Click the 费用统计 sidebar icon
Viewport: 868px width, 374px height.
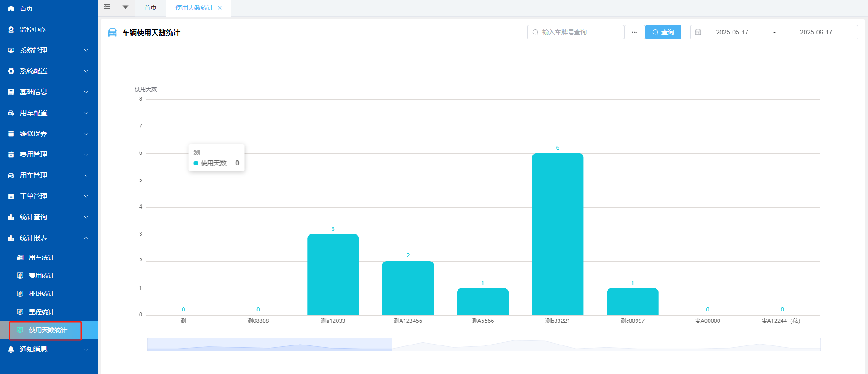[20, 276]
